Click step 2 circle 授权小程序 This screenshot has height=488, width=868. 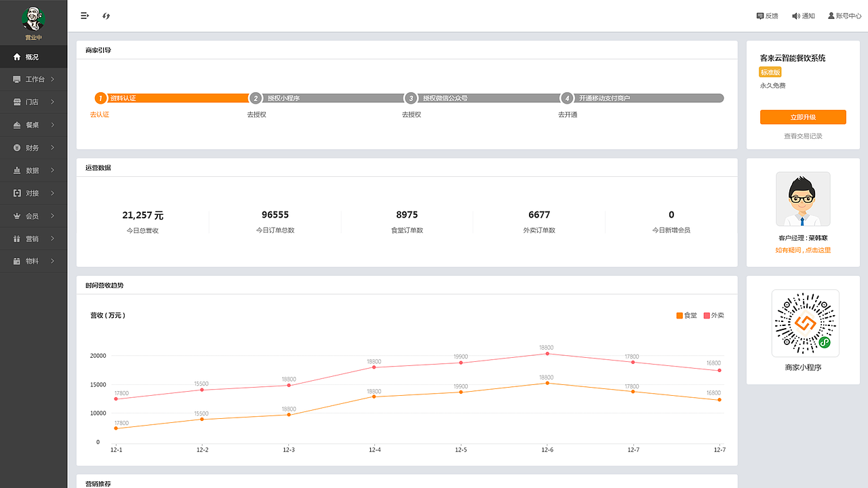pyautogui.click(x=256, y=98)
